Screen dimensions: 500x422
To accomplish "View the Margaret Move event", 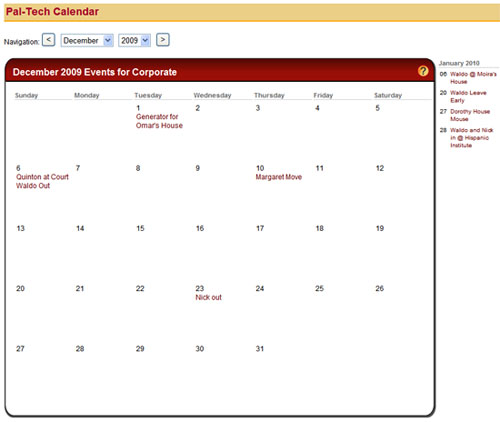I will (279, 177).
